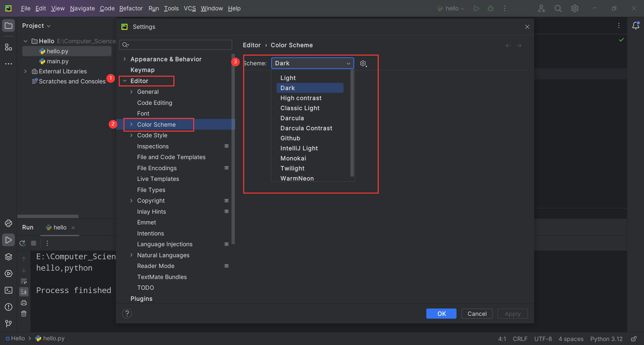Image resolution: width=644 pixels, height=345 pixels.
Task: Open the hello run configuration dropdown
Action: 451,8
